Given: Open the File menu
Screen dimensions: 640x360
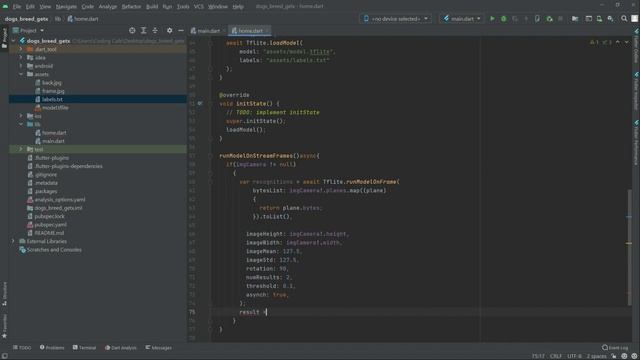Looking at the screenshot, I should pos(17,7).
